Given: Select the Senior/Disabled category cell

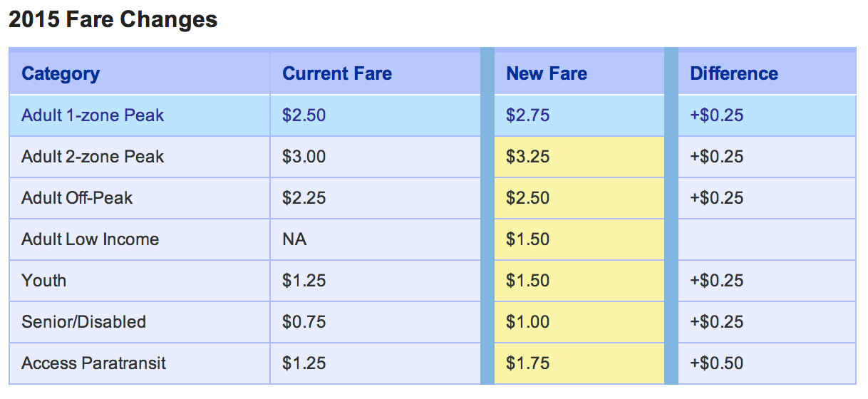Looking at the screenshot, I should point(140,322).
